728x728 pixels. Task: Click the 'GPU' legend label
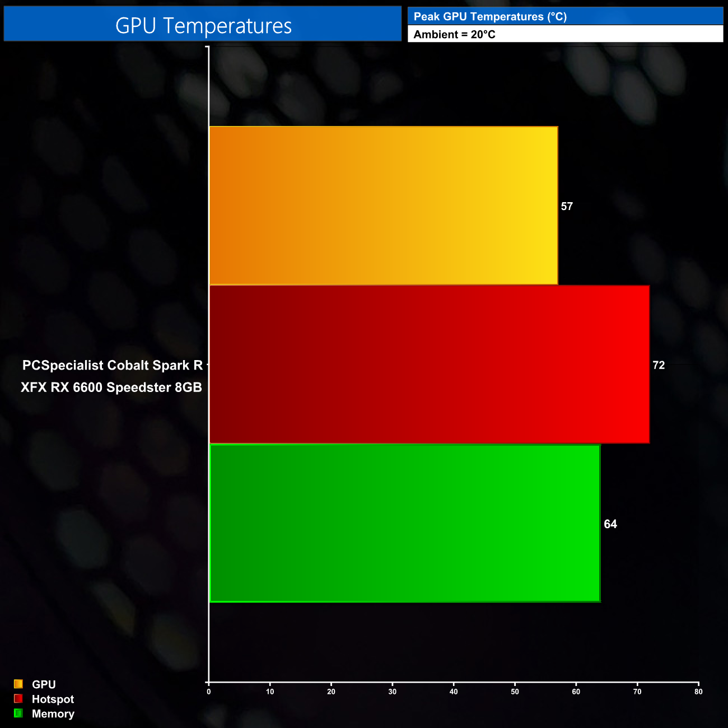click(44, 684)
